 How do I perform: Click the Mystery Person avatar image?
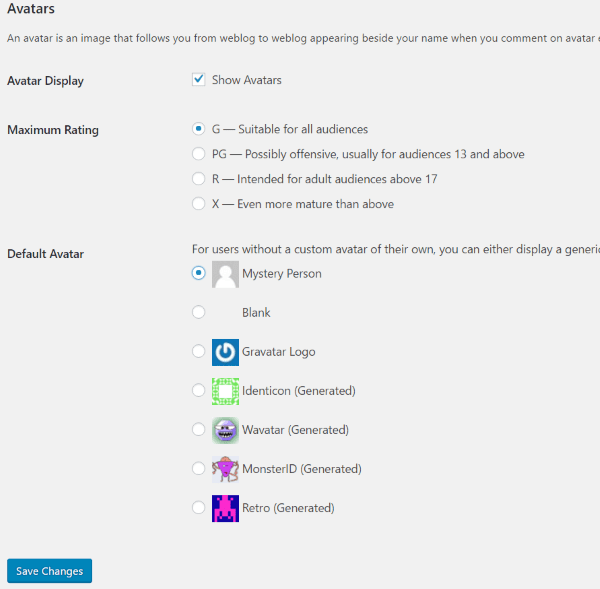[225, 274]
